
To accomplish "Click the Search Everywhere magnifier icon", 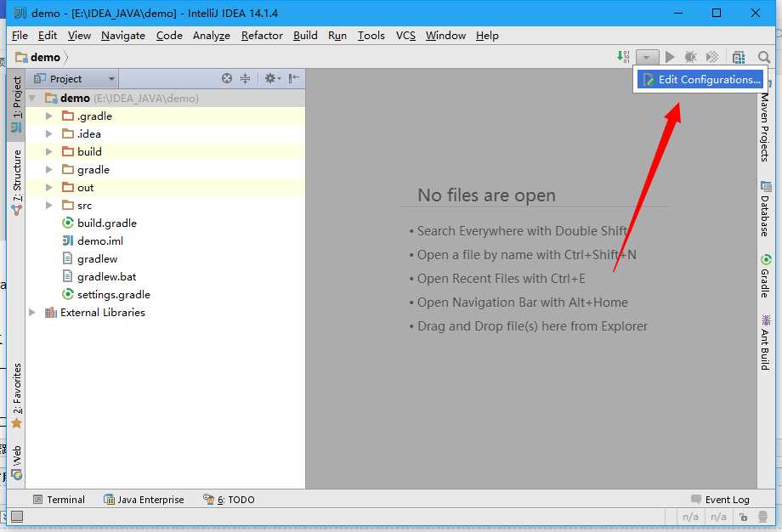I will pos(763,57).
